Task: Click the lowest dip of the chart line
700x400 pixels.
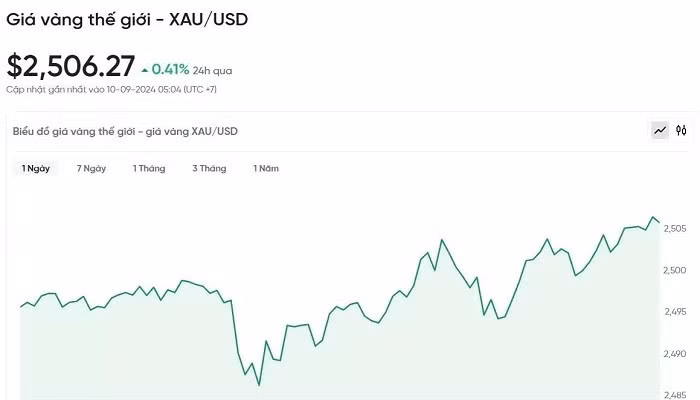Action: point(259,385)
